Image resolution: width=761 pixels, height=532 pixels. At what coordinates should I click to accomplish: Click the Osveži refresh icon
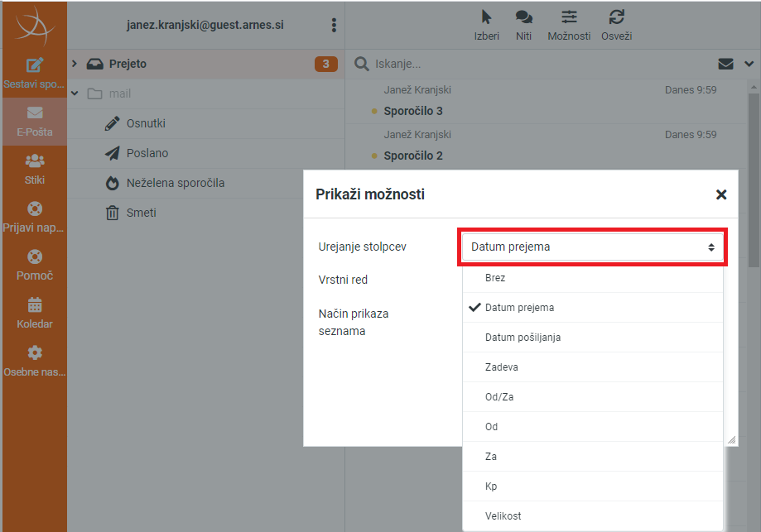(616, 17)
